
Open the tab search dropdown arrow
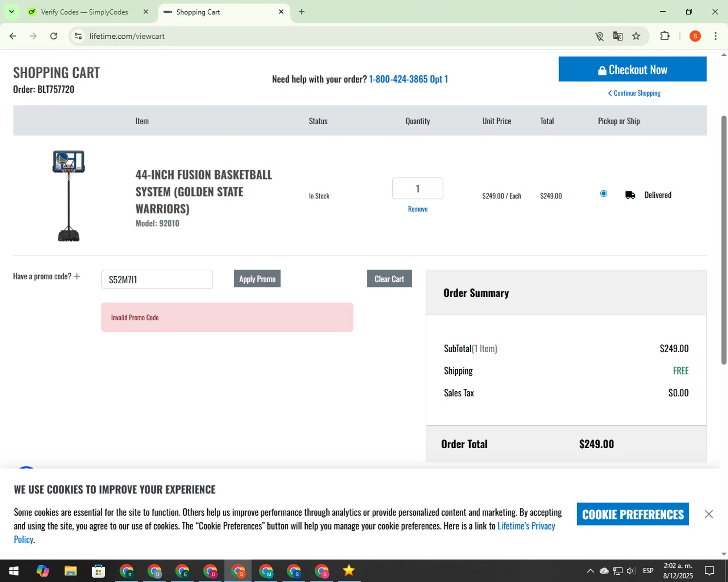coord(12,12)
